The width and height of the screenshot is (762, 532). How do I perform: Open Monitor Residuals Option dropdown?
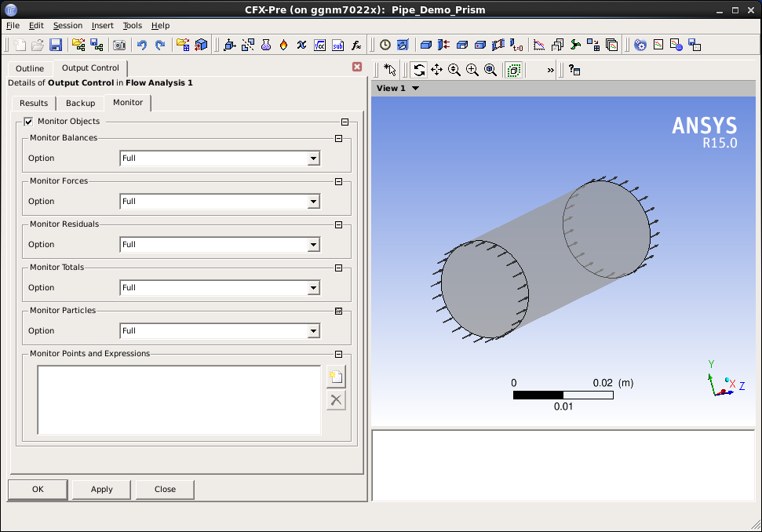(313, 245)
